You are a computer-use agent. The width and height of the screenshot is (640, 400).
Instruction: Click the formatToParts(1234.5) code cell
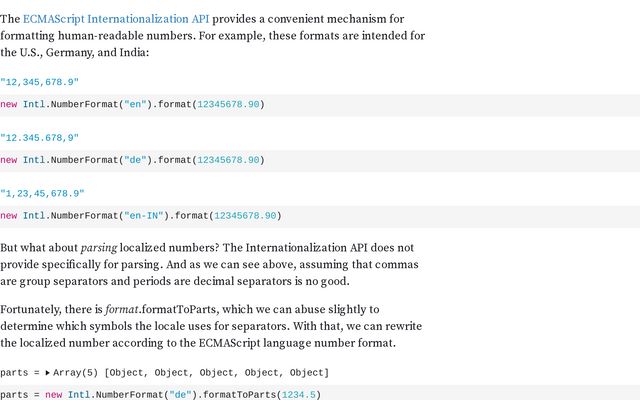click(x=160, y=394)
